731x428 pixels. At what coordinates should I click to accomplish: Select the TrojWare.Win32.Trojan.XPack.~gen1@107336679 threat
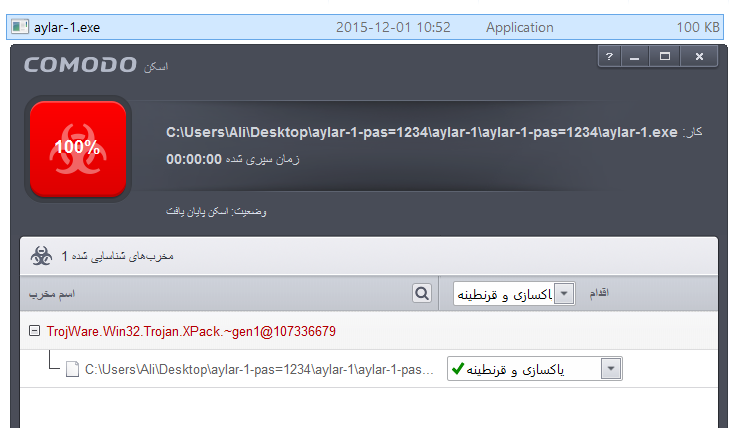coord(191,331)
